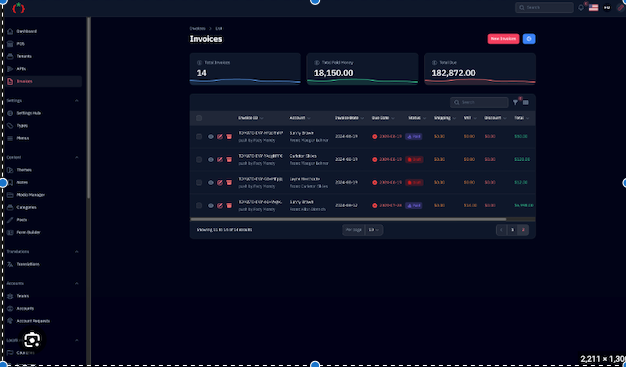The height and width of the screenshot is (367, 626).
Task: Tick the checkbox for the $120.00 invoice
Action: (x=199, y=159)
